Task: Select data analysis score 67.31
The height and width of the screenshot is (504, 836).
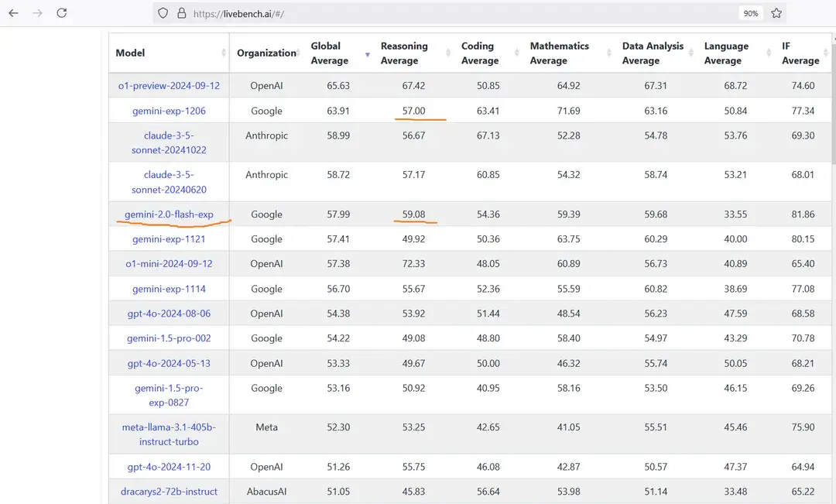Action: (656, 85)
